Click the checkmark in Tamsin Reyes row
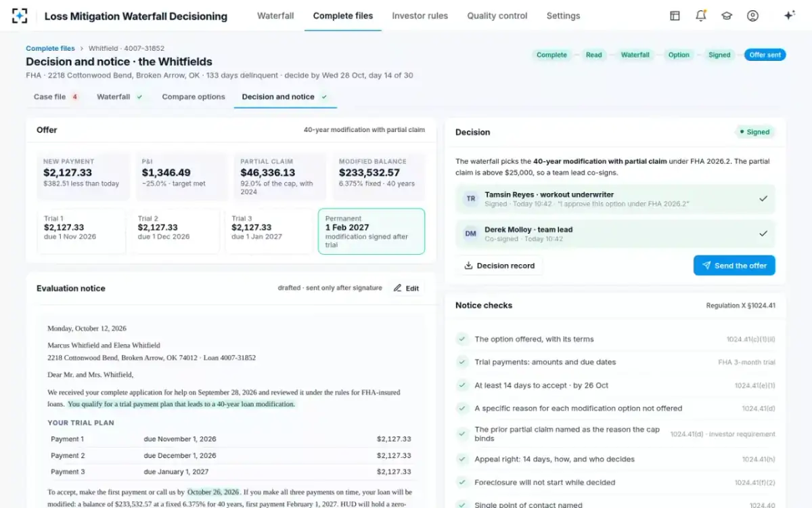Screen dimensions: 812x508 point(763,198)
